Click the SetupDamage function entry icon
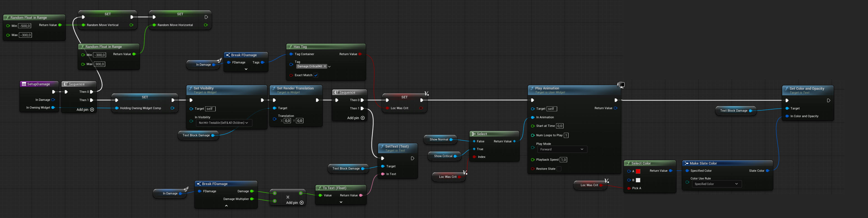Screen dimensions: 868x218 pos(24,84)
